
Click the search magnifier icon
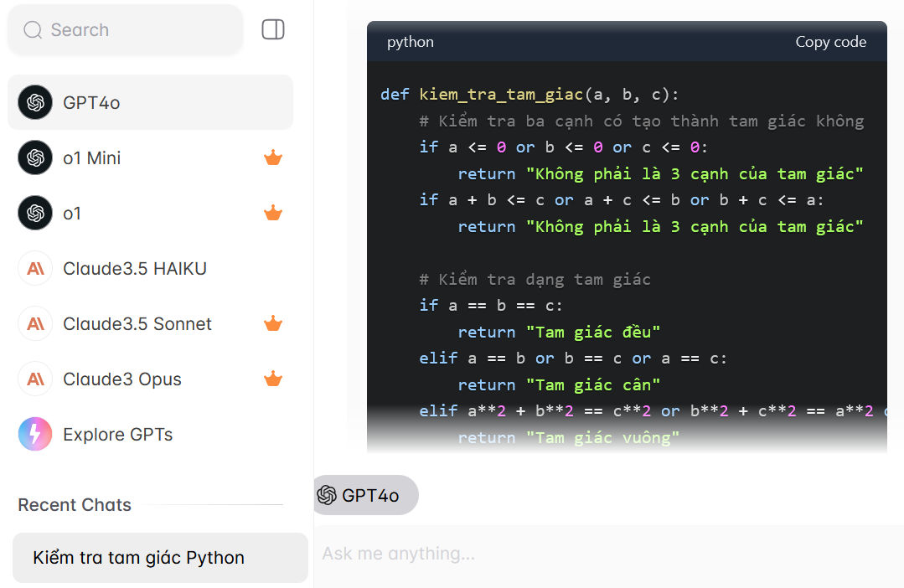(x=33, y=30)
